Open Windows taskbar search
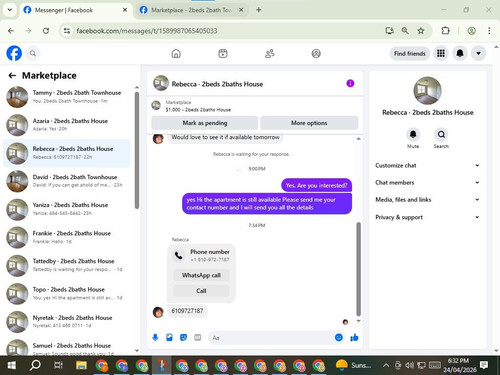Screen dimensions: 500x375 [x=35, y=365]
